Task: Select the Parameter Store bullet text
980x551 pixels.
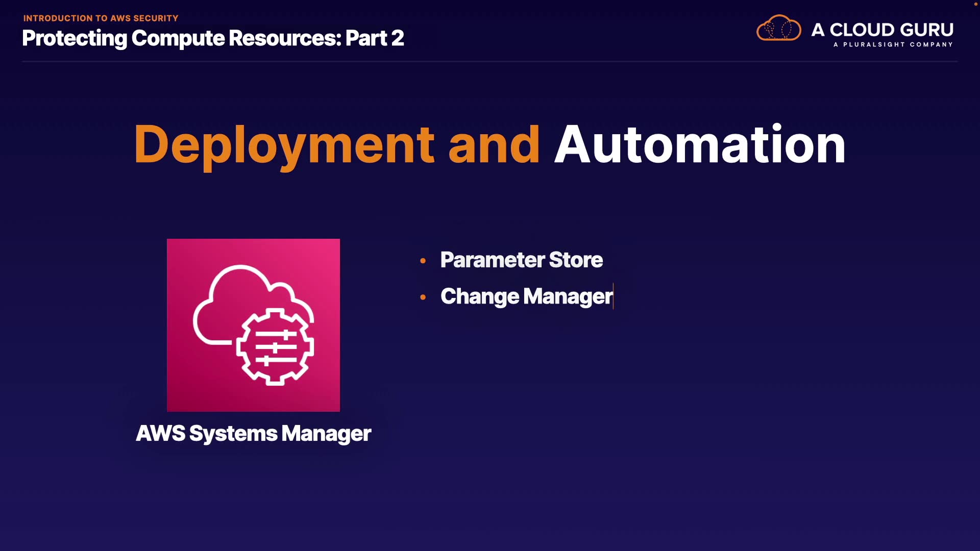Action: 521,260
